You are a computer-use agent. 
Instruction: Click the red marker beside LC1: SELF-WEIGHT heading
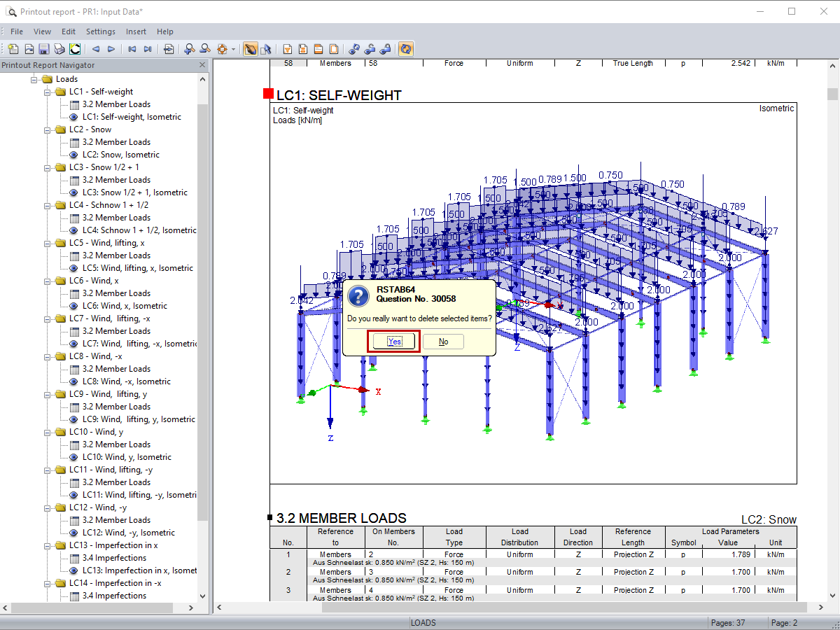268,94
